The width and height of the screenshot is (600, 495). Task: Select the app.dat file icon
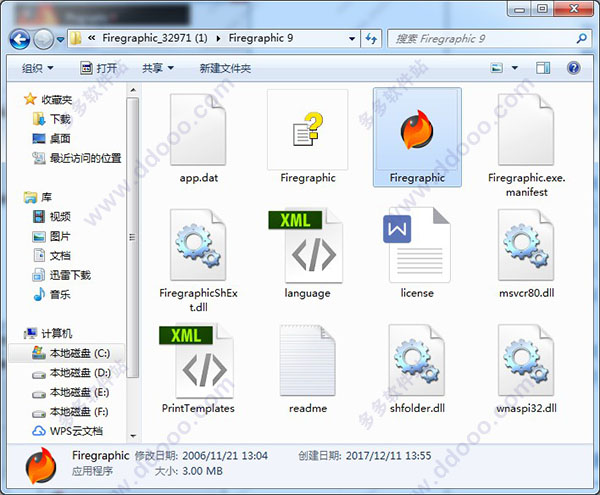coord(198,130)
